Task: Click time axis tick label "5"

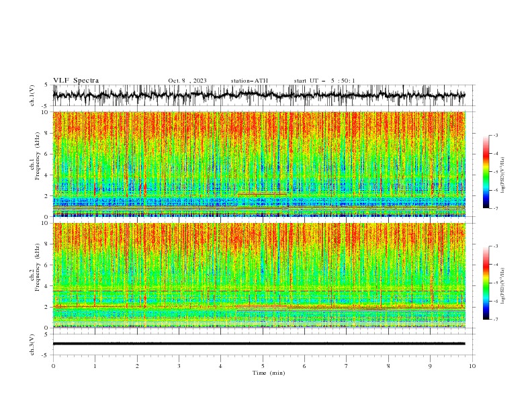Action: tap(263, 366)
